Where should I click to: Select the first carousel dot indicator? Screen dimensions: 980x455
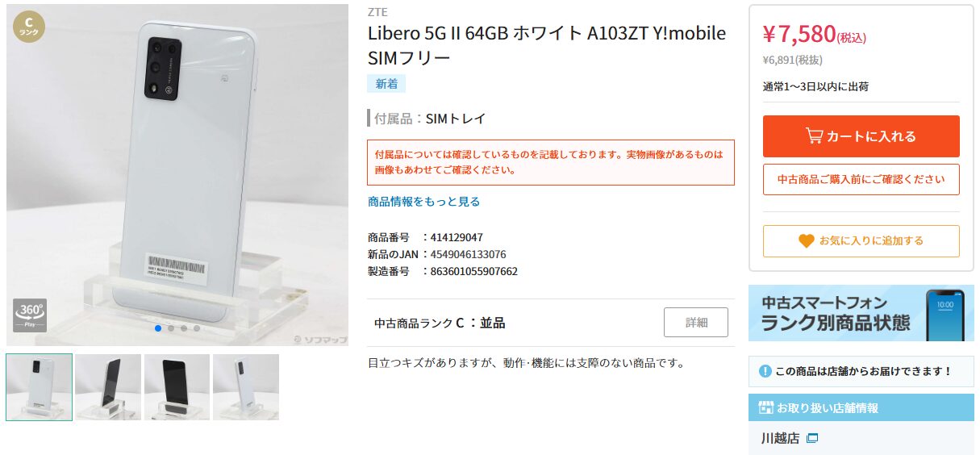(x=158, y=328)
